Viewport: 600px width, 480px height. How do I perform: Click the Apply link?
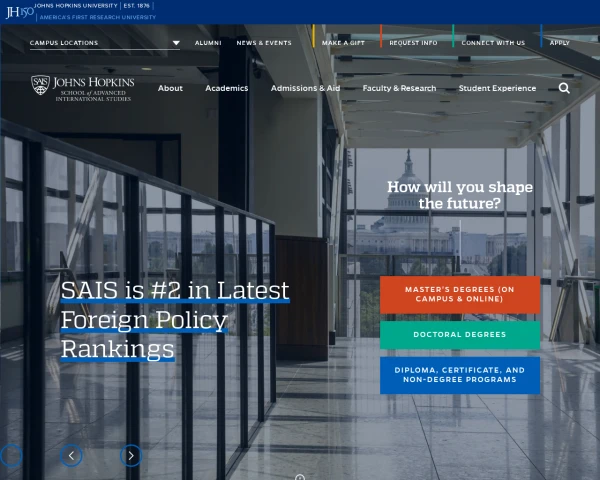[x=559, y=43]
